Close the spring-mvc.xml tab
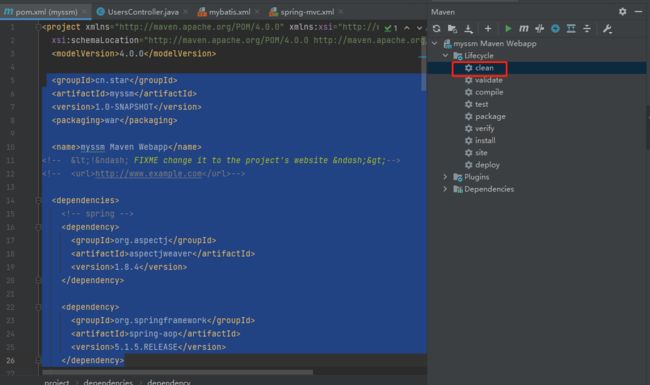Image resolution: width=650 pixels, height=385 pixels. click(x=341, y=12)
